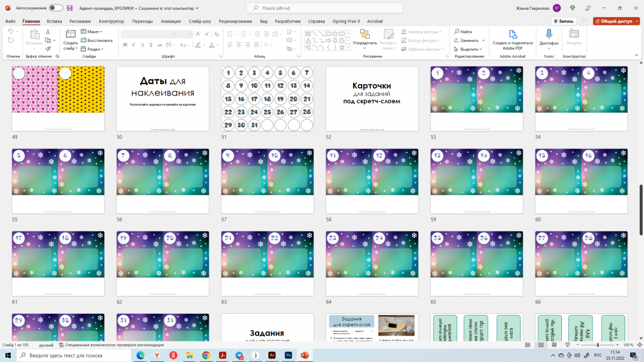Click the Упорядочить arrange icon
This screenshot has width=644, height=362.
coord(364,33)
